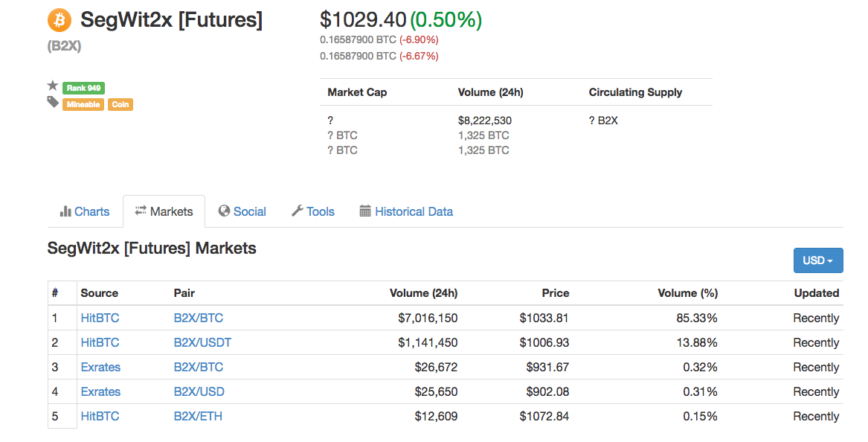Image resolution: width=868 pixels, height=442 pixels.
Task: Click the B2X/USDT pair link
Action: pyautogui.click(x=202, y=343)
